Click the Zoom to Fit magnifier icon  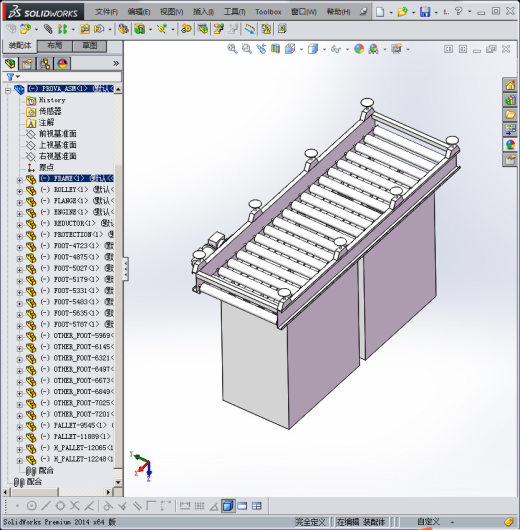(232, 49)
